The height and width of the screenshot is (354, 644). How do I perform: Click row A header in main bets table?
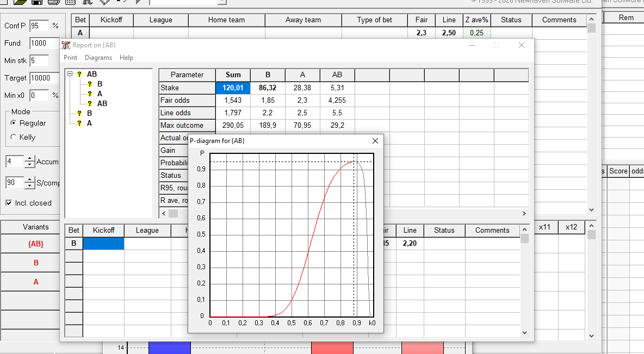tap(80, 33)
